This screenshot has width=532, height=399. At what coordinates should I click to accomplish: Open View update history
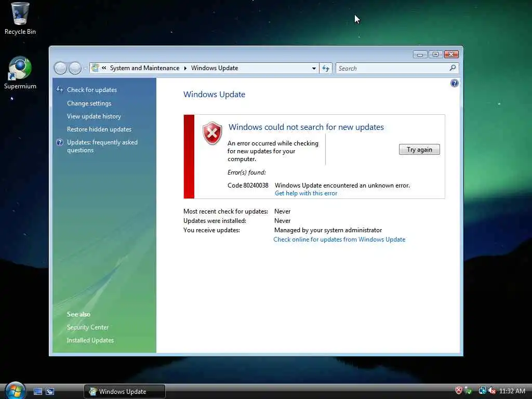tap(94, 116)
